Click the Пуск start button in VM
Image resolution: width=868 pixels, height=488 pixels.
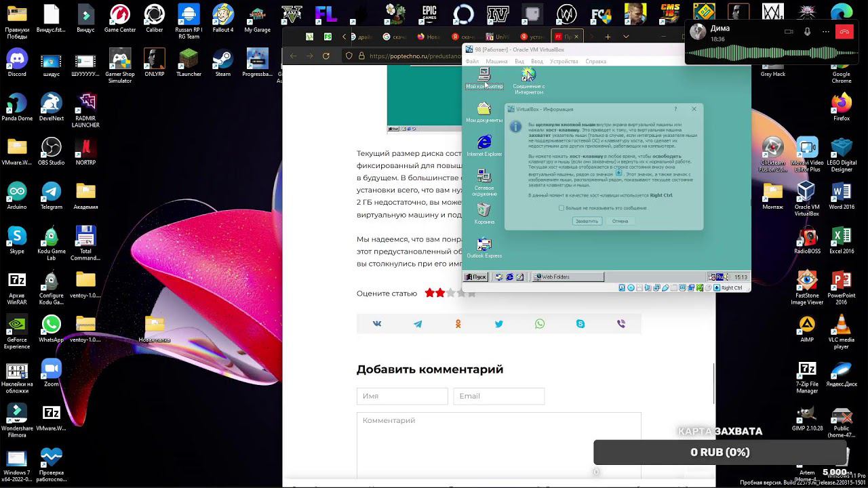[476, 277]
